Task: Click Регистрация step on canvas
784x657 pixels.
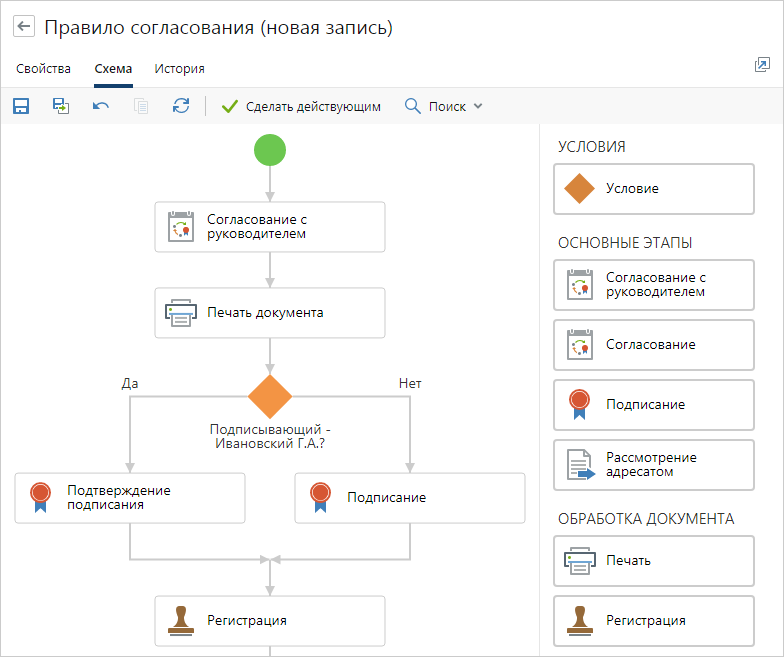Action: pyautogui.click(x=269, y=621)
